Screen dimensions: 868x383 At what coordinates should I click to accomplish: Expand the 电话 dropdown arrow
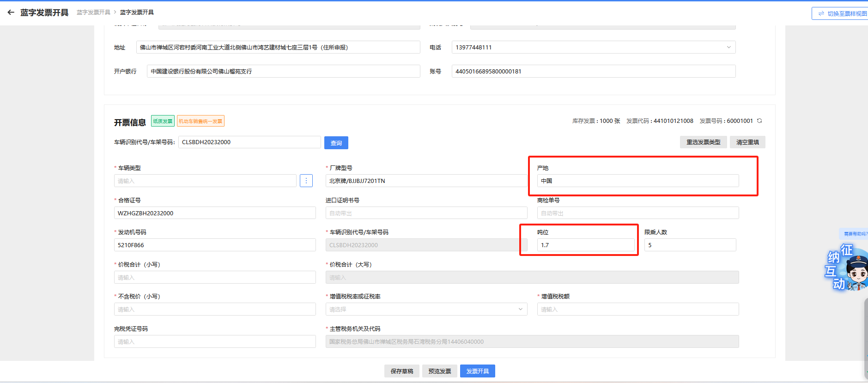point(728,47)
